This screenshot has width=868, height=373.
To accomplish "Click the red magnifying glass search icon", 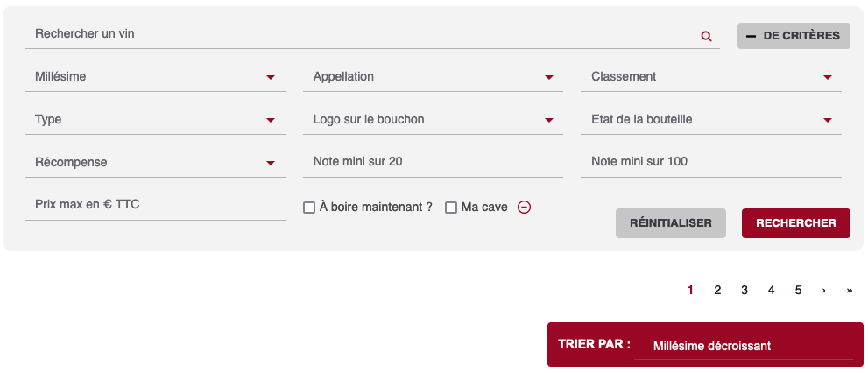I will pos(706,37).
